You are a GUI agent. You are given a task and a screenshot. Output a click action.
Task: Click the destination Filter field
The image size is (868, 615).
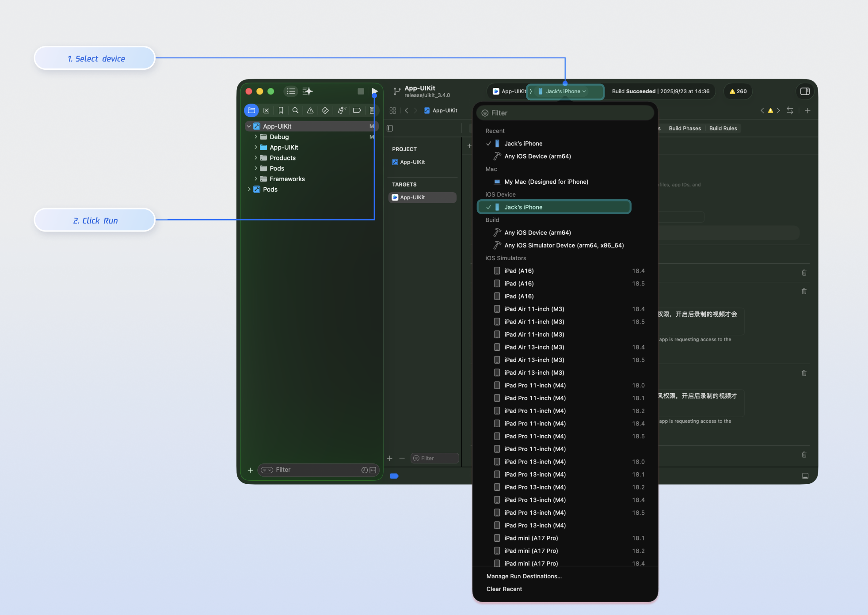[566, 113]
